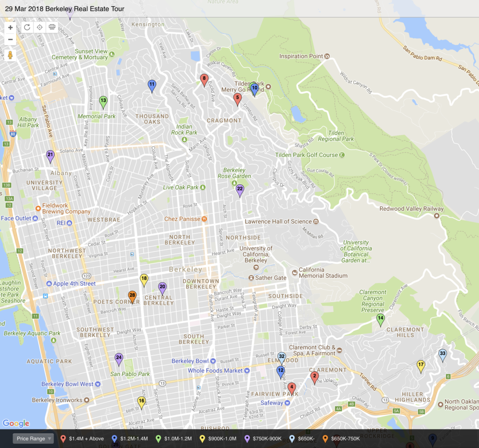Click the Live Oak Park icon
This screenshot has height=448, width=479.
[203, 187]
